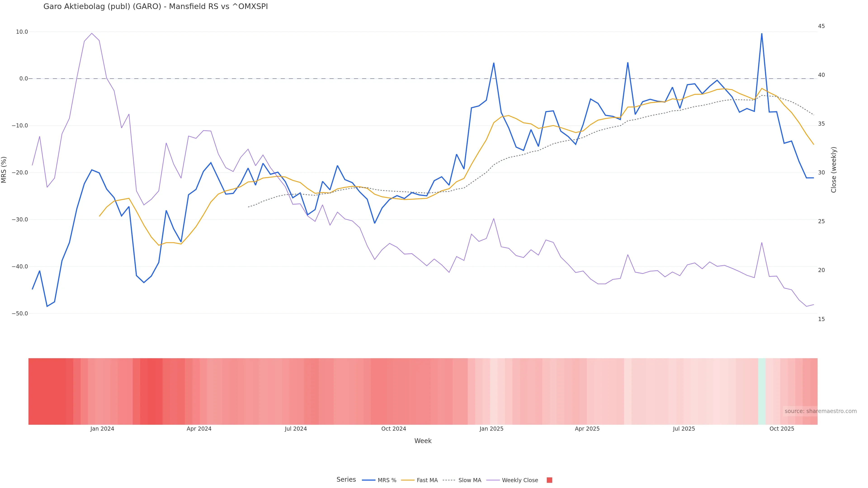The image size is (868, 488).
Task: Open the source: sharemaestro.com watermark link
Action: pos(820,411)
